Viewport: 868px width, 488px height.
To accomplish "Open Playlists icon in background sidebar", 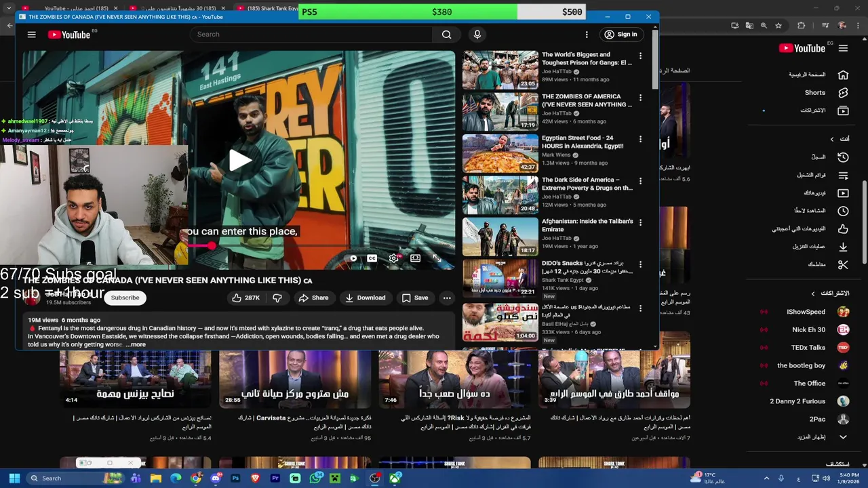I will 843,175.
